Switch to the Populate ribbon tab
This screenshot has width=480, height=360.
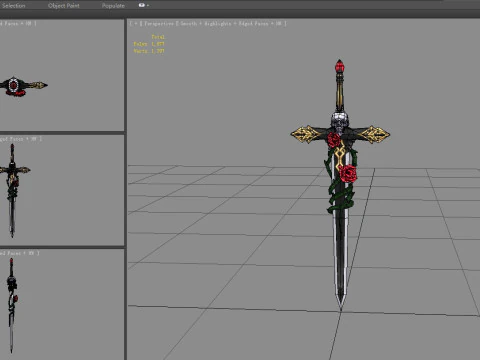113,6
